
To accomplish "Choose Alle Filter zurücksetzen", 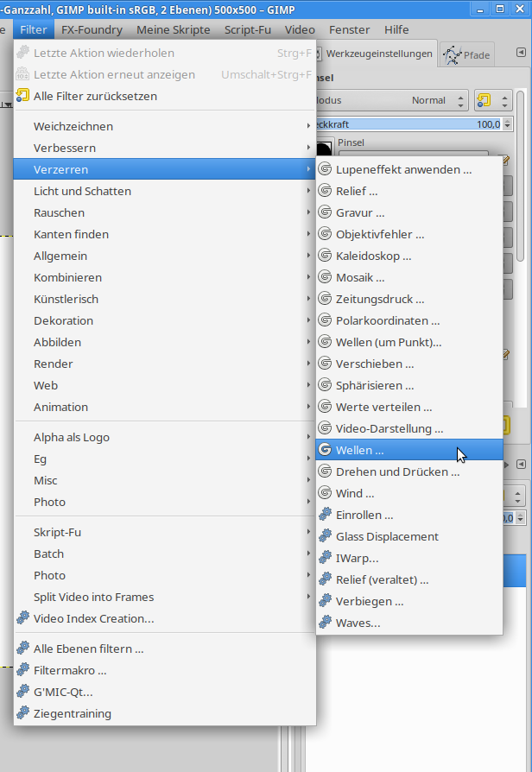I will (165, 96).
